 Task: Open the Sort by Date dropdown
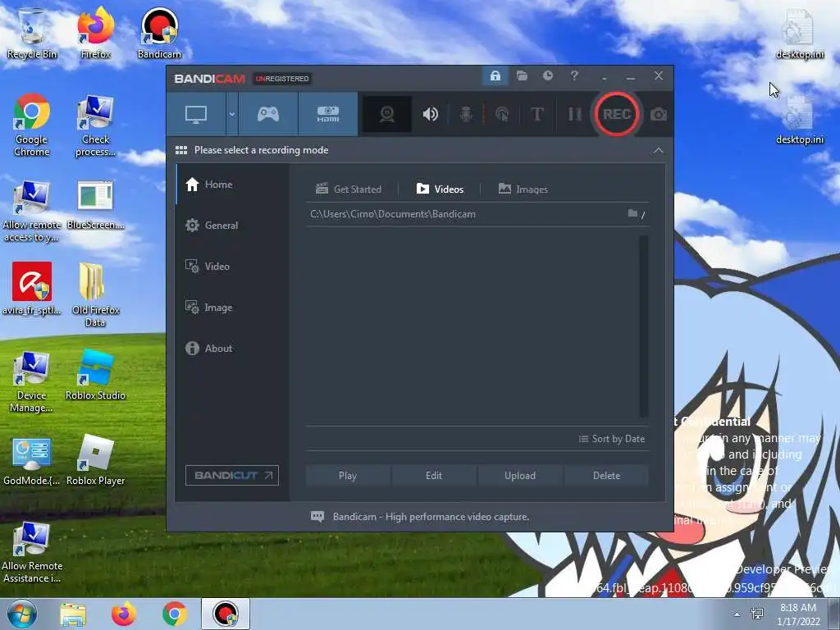pyautogui.click(x=612, y=439)
